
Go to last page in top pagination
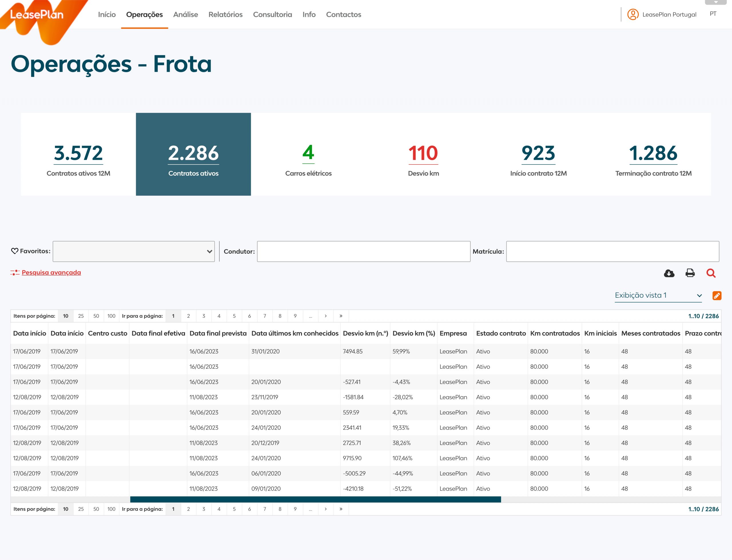(341, 316)
